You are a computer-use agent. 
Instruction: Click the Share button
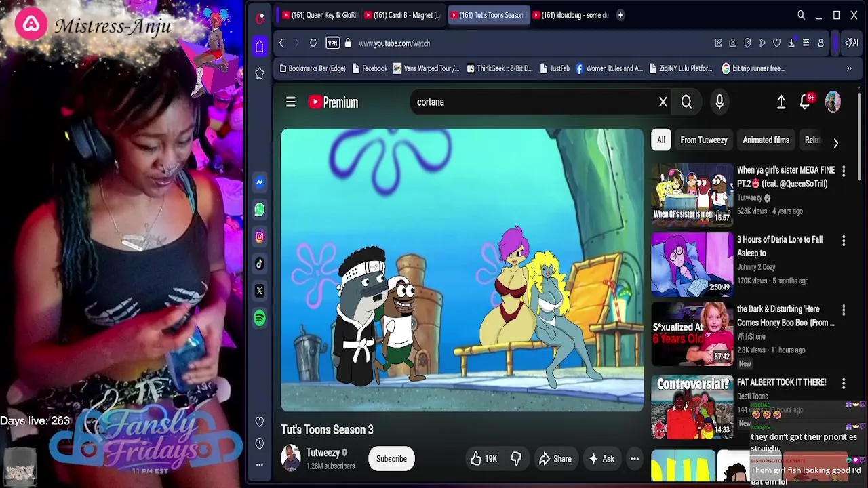(555, 459)
